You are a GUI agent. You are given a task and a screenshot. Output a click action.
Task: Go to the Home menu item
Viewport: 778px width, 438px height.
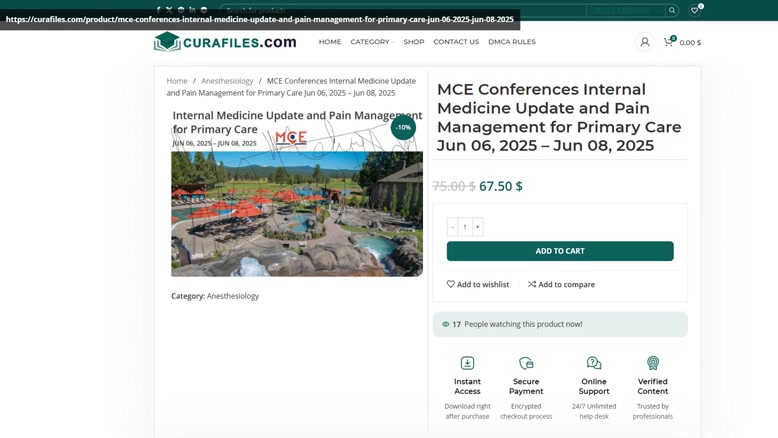click(x=330, y=42)
